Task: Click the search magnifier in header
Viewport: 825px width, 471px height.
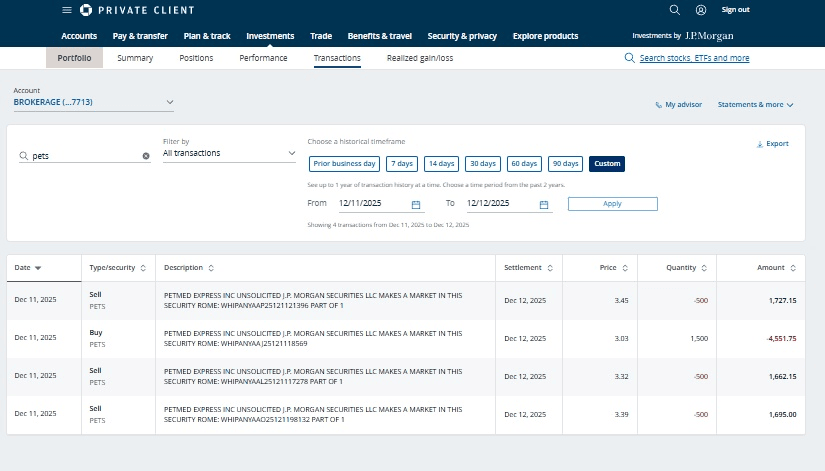Action: click(x=674, y=9)
